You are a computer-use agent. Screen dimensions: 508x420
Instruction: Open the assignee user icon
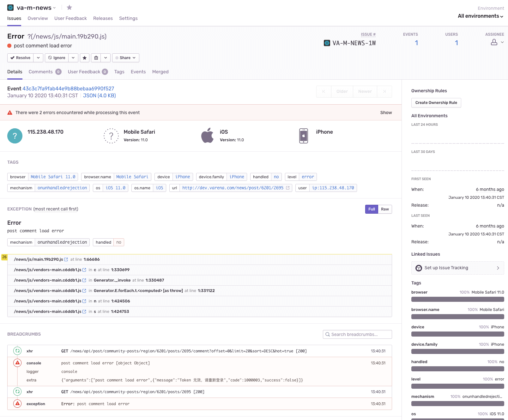click(x=494, y=42)
